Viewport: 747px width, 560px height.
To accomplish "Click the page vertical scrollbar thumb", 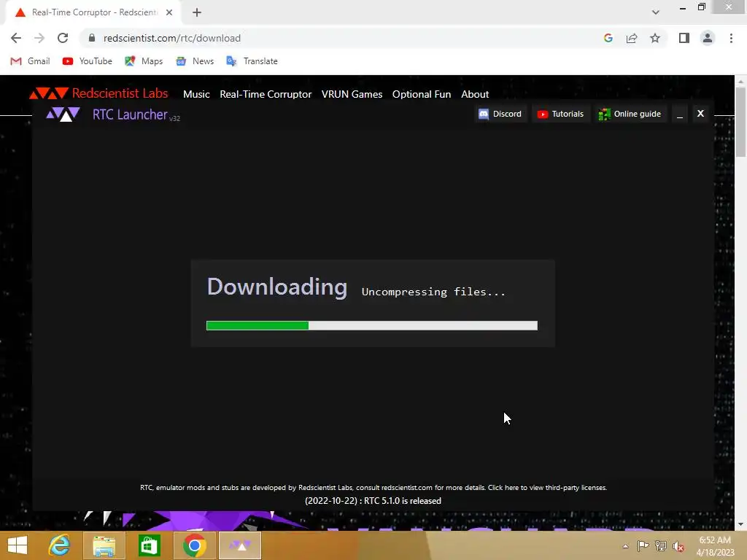I will pos(740,122).
